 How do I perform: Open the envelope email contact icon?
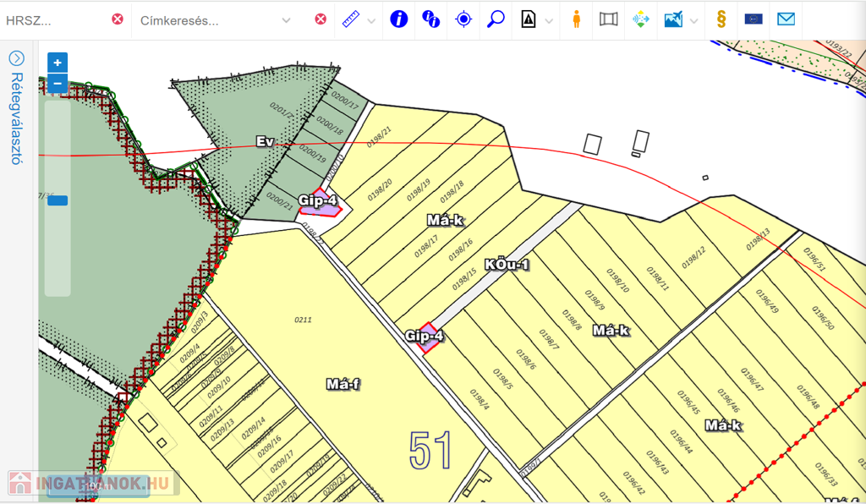click(x=786, y=19)
